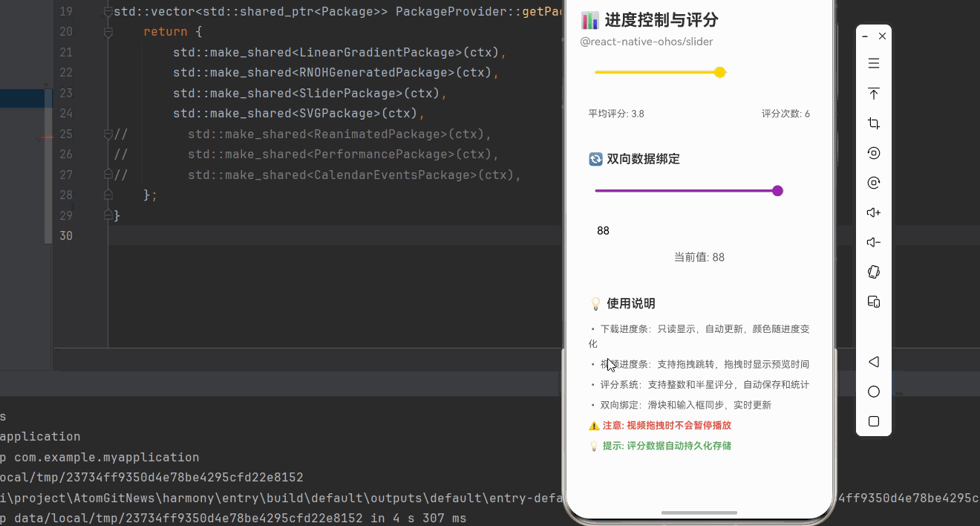
Task: Click the yellow rating slider track
Action: coord(660,72)
